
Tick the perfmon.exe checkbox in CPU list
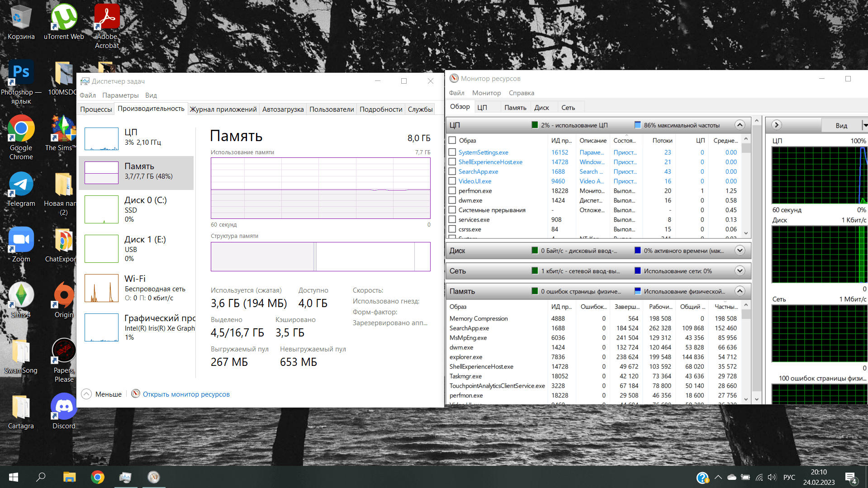(x=452, y=191)
